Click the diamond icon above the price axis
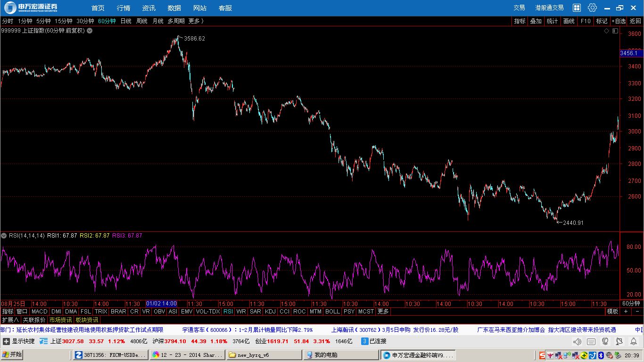The height and width of the screenshot is (362, 644). (x=607, y=31)
